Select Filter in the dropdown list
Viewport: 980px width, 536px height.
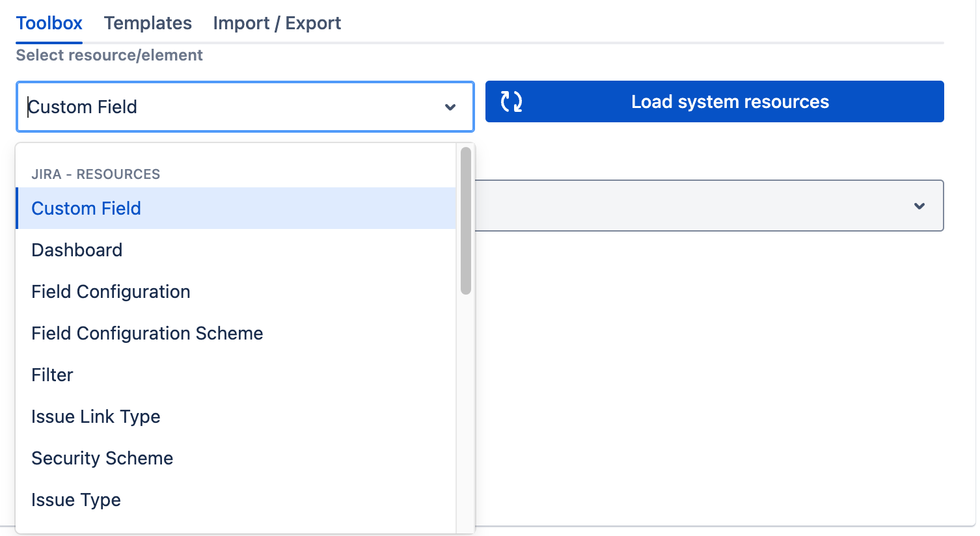tap(52, 375)
